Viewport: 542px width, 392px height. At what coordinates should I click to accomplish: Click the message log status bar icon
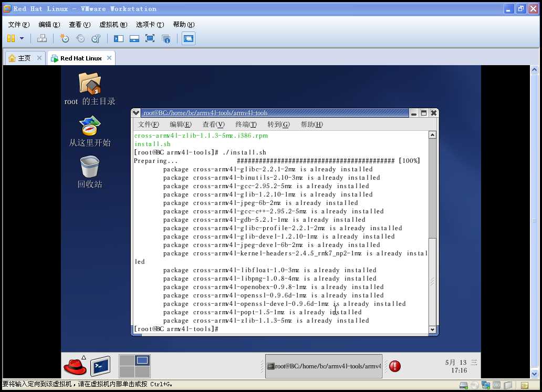click(524, 385)
